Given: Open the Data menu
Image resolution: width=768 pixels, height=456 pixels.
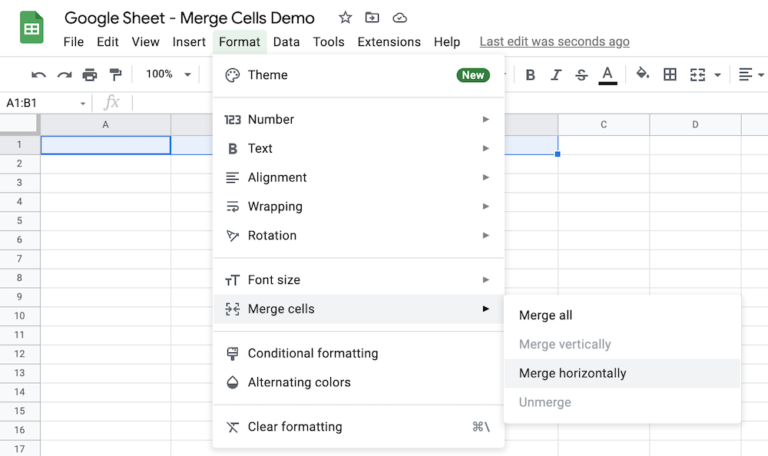Looking at the screenshot, I should (287, 42).
